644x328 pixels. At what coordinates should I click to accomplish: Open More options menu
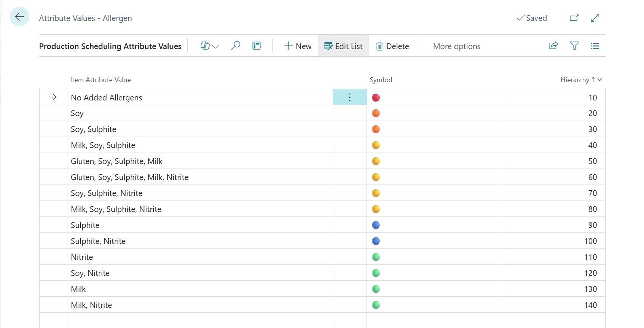coord(457,46)
